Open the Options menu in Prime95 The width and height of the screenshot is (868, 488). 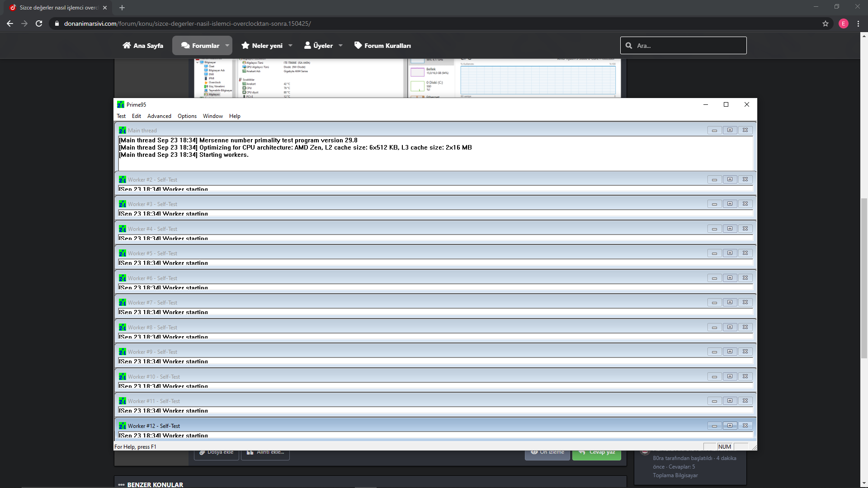click(187, 116)
